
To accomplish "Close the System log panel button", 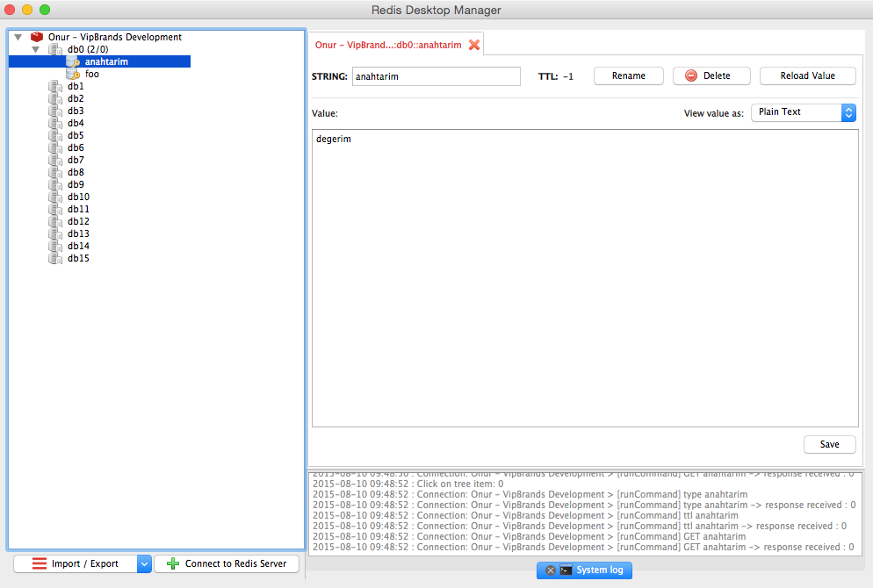I will (550, 570).
